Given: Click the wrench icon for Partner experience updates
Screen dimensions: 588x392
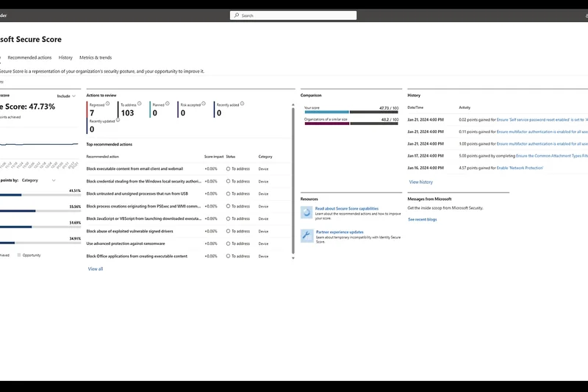Looking at the screenshot, I should (x=306, y=236).
